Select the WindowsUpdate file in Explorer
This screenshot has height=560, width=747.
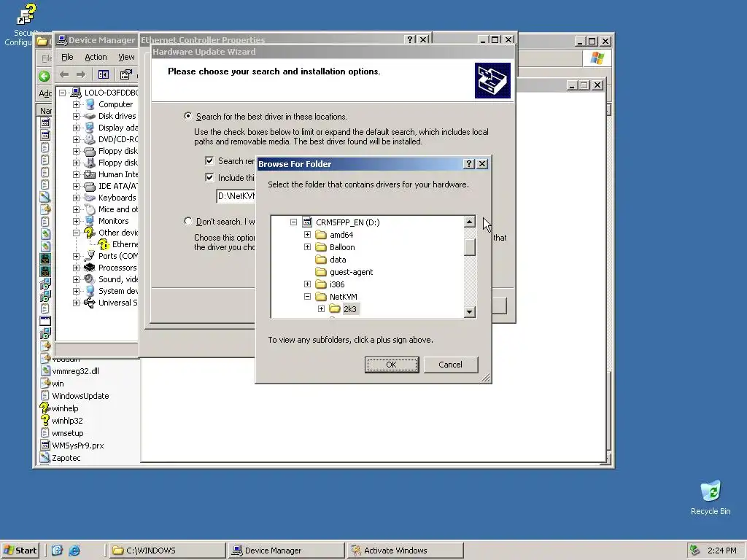point(80,396)
